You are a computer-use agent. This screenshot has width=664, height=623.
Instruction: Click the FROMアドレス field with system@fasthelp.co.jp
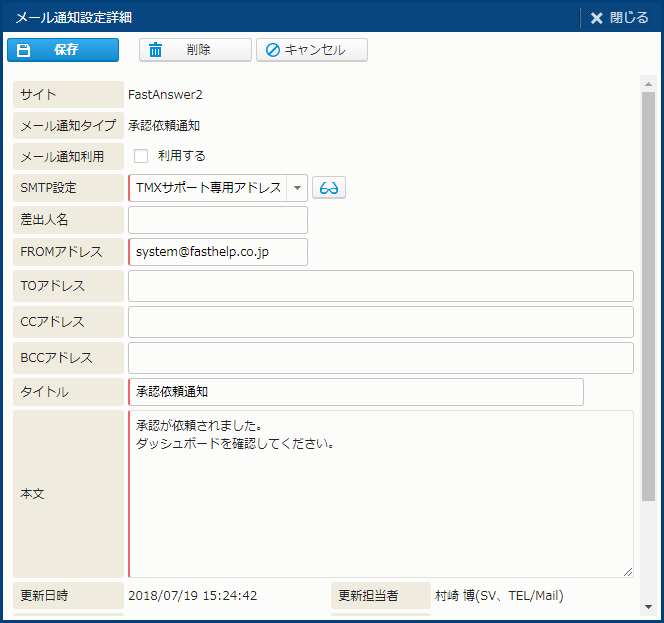point(218,252)
